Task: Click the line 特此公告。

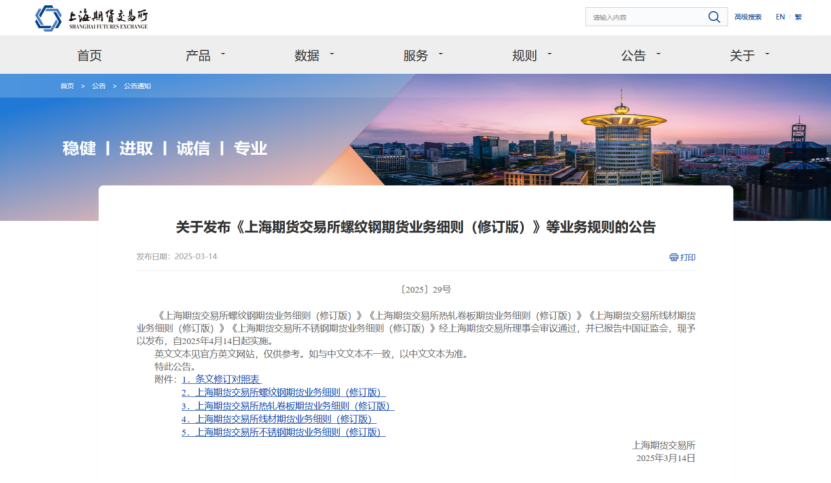Action: (x=175, y=366)
